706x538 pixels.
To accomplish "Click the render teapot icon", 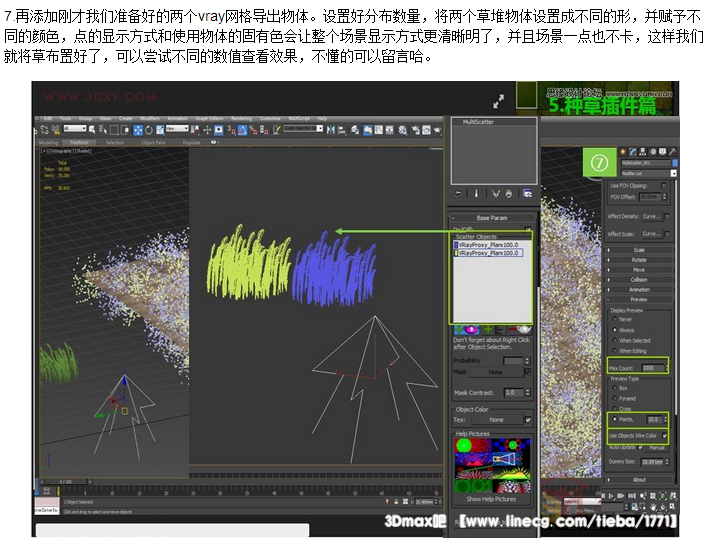I will click(x=437, y=130).
